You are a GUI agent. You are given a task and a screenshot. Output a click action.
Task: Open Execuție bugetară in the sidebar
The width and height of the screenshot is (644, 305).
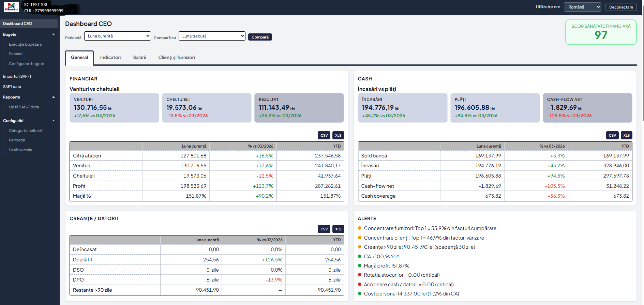coord(25,44)
